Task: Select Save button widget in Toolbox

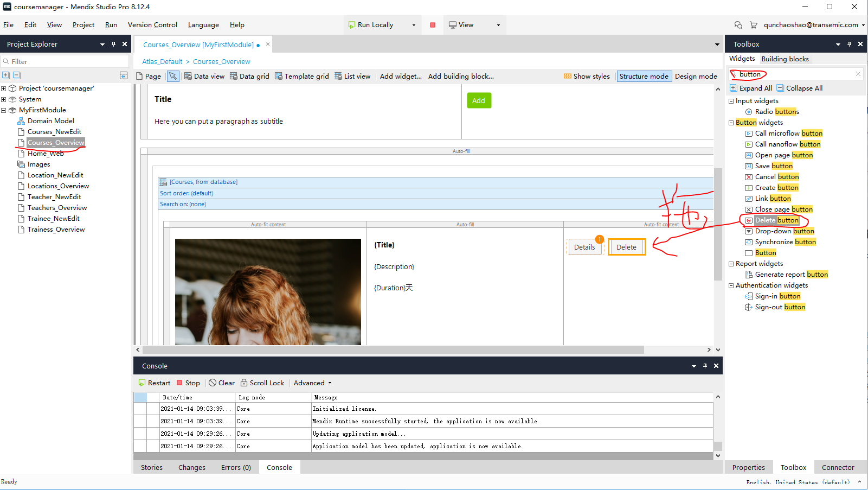Action: [769, 166]
